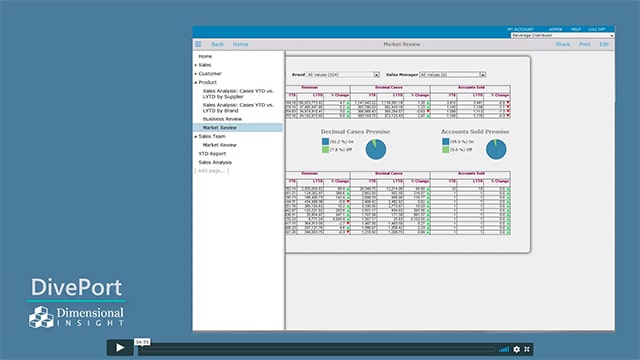
Task: Play the DivePort video
Action: [x=120, y=348]
